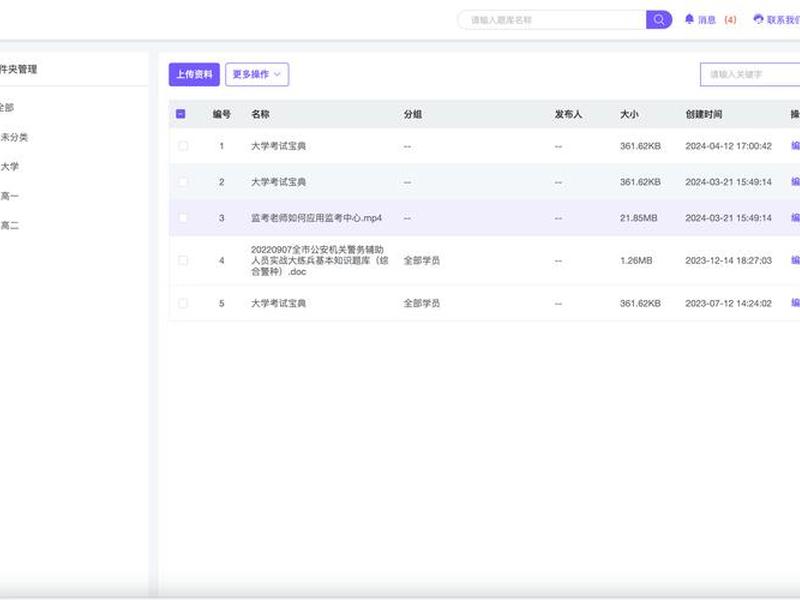This screenshot has width=800, height=600.
Task: Focus the 请输入关键字 keyword search field
Action: 750,74
